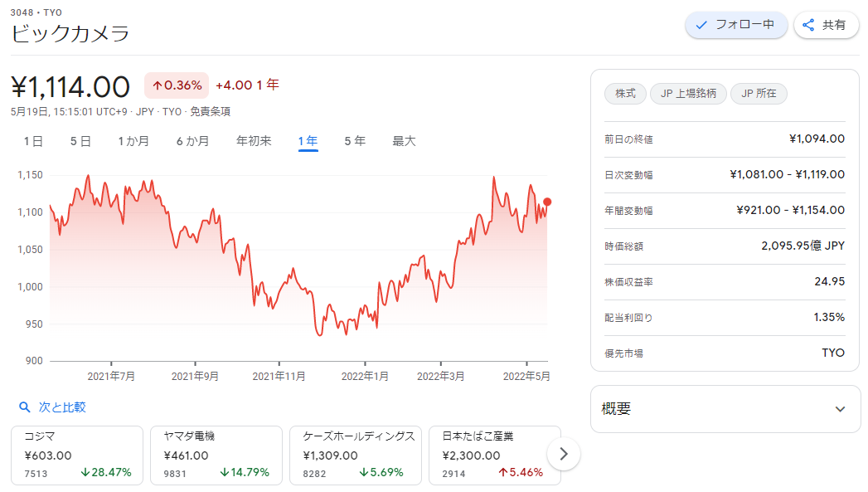
Task: Select the 最大 range tab
Action: [404, 141]
